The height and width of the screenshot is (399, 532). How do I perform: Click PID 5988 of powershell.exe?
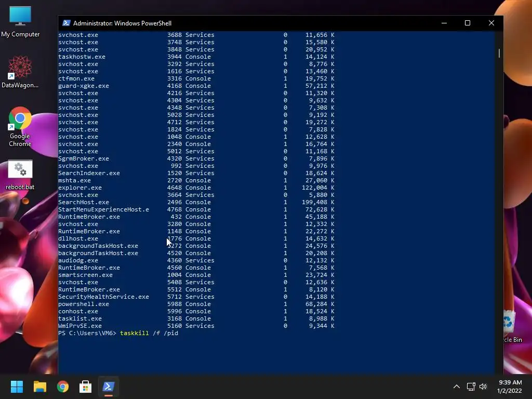click(x=175, y=304)
